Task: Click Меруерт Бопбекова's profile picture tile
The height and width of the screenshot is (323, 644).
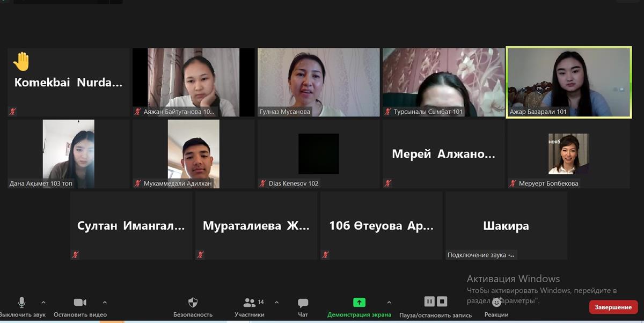Action: click(568, 153)
